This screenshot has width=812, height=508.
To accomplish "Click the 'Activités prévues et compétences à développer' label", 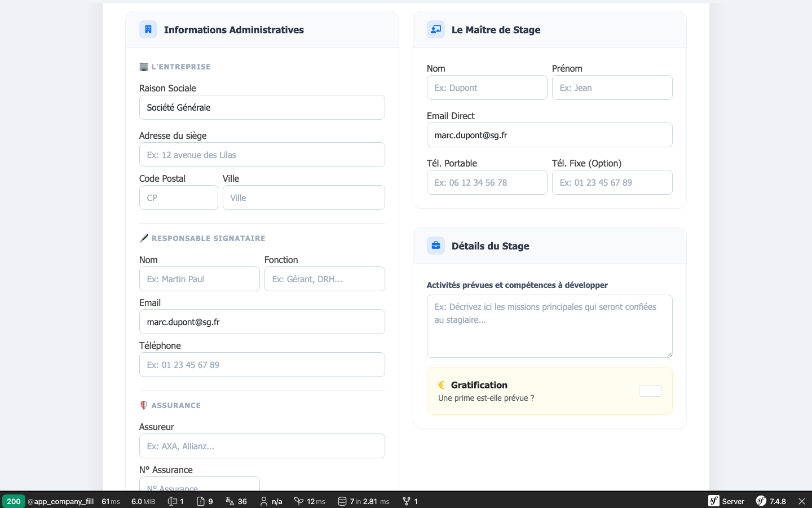I will pos(517,285).
